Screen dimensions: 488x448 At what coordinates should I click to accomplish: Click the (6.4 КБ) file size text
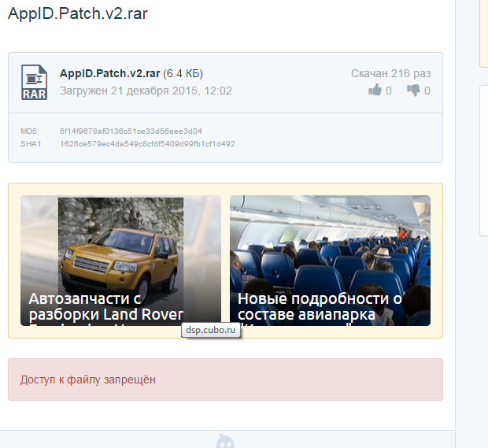pos(183,73)
